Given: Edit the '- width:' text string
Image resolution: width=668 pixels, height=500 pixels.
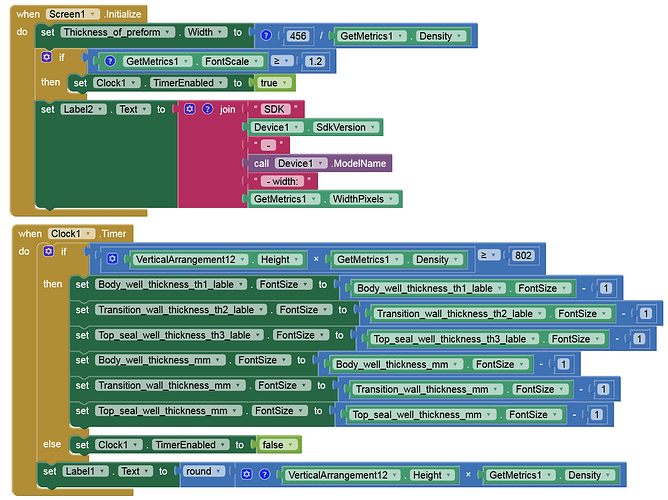Looking at the screenshot, I should point(282,181).
